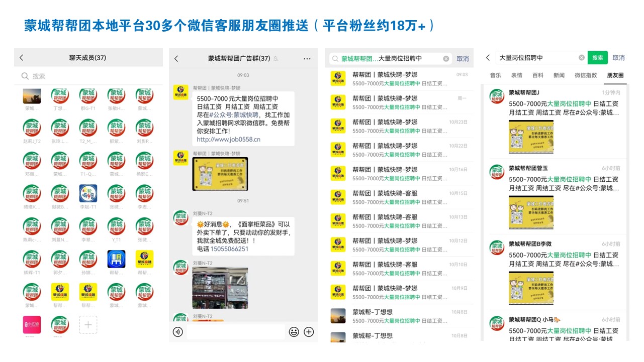Viewport: 644px width, 362px height.
Task: Go back from the 大量岗位招聘中 search page
Action: [x=488, y=58]
